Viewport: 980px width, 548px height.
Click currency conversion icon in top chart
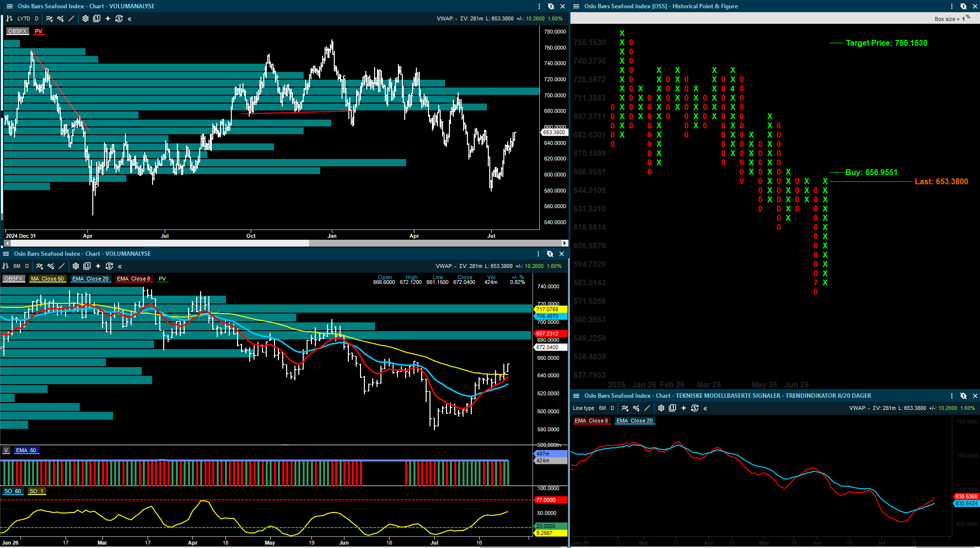tap(119, 18)
